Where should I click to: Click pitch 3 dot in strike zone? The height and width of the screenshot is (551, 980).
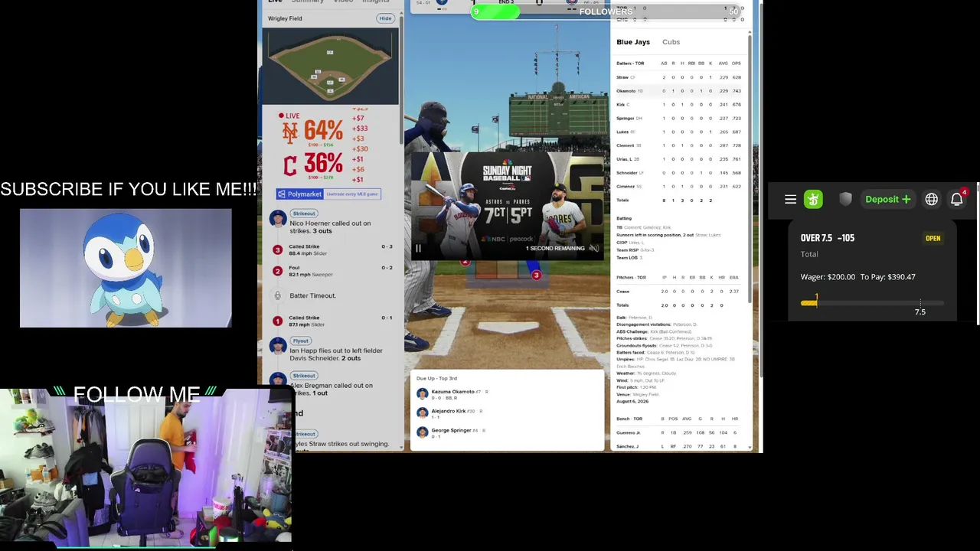pyautogui.click(x=536, y=275)
